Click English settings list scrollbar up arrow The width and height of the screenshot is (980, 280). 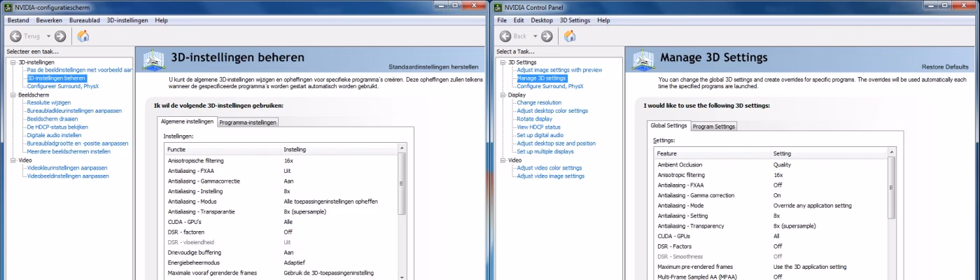[891, 153]
